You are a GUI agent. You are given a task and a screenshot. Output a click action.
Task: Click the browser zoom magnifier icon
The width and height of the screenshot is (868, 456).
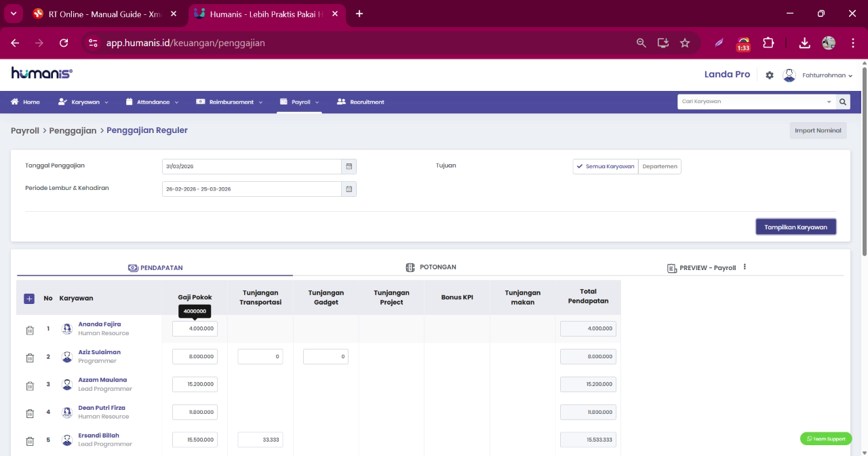[641, 43]
